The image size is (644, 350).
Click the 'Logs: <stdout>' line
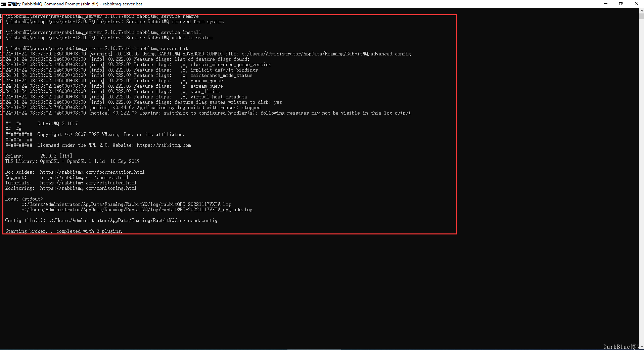(x=24, y=199)
